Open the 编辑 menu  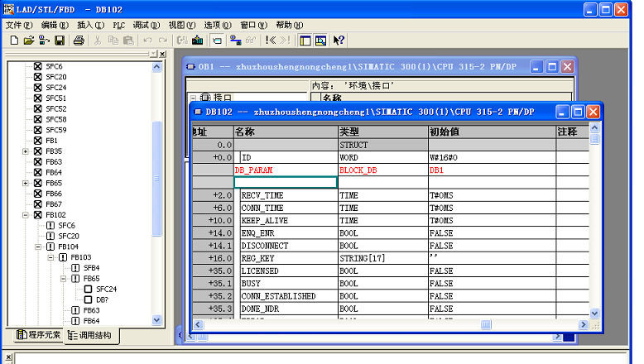tap(55, 25)
